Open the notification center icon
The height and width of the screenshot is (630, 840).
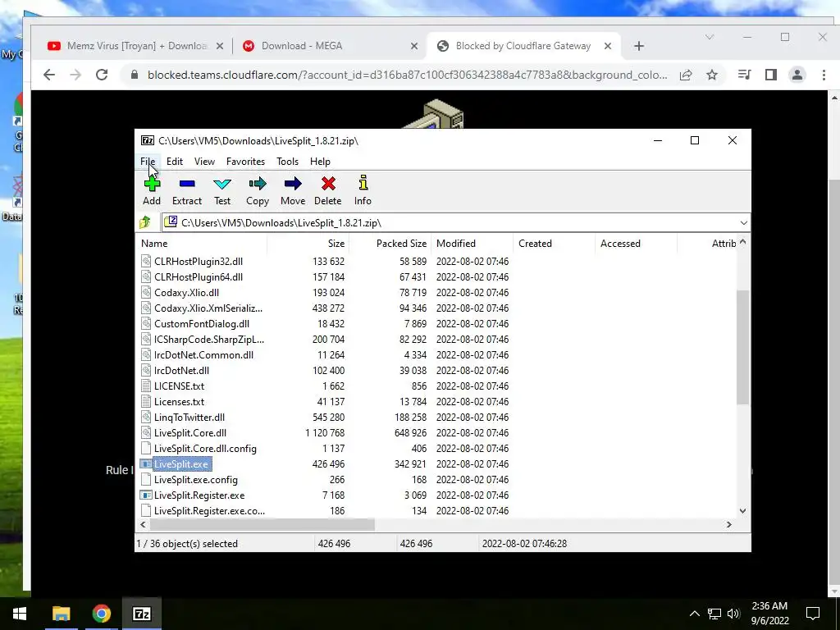click(813, 613)
